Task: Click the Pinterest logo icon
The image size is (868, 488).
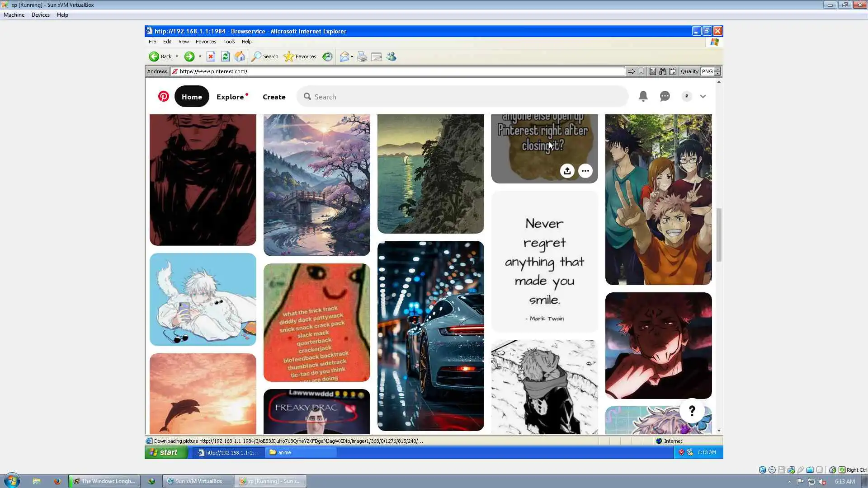Action: [x=163, y=96]
